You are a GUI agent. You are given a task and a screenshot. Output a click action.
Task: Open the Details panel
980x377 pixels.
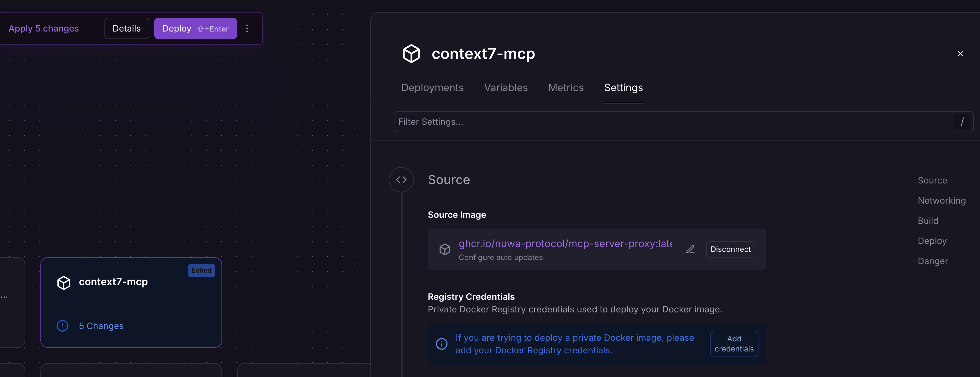pos(126,28)
